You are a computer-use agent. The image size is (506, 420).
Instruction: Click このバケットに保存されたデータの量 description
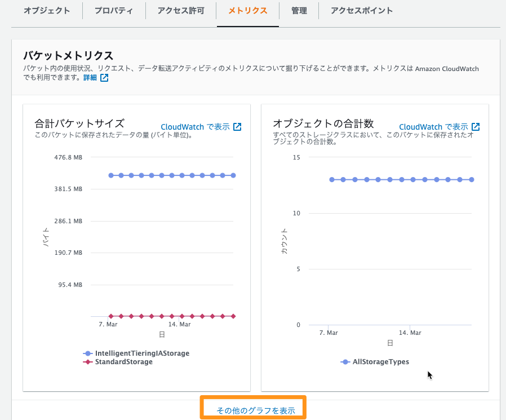point(114,135)
